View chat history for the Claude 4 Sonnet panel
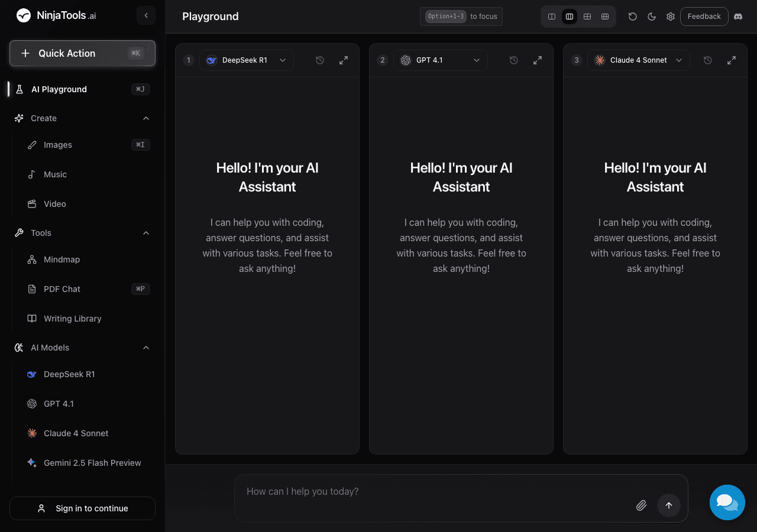The image size is (757, 532). [708, 60]
